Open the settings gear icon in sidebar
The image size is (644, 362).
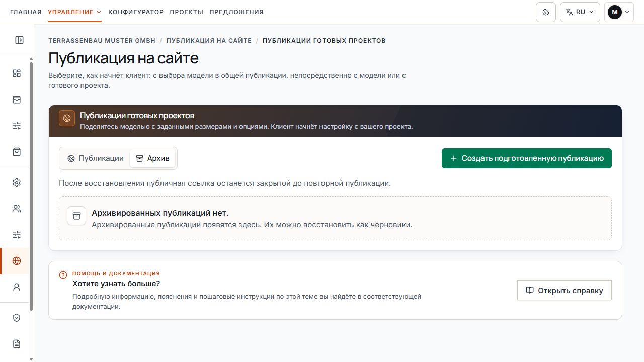point(17,183)
